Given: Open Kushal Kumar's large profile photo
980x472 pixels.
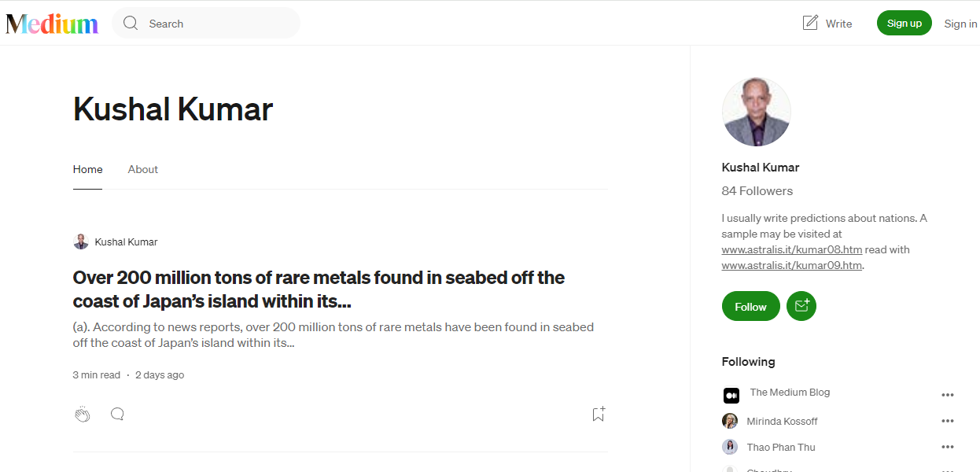Looking at the screenshot, I should tap(756, 112).
